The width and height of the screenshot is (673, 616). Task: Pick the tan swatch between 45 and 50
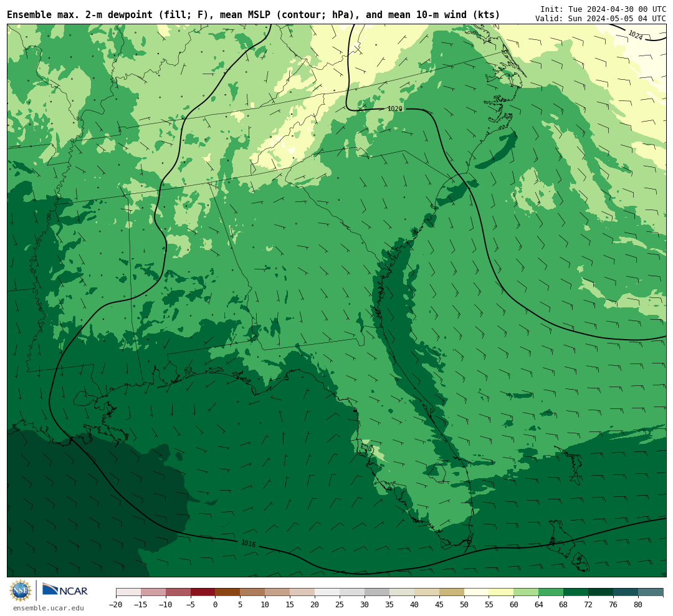tap(452, 592)
